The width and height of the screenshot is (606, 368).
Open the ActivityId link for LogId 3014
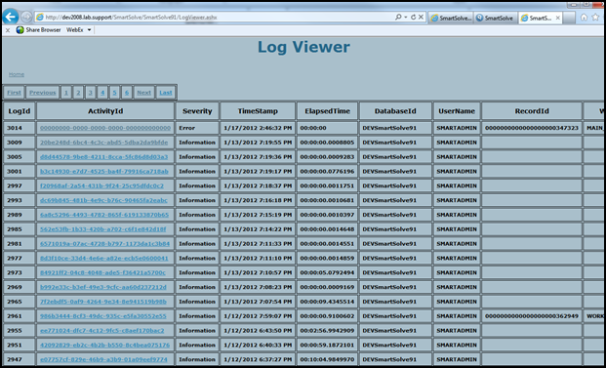pyautogui.click(x=105, y=128)
